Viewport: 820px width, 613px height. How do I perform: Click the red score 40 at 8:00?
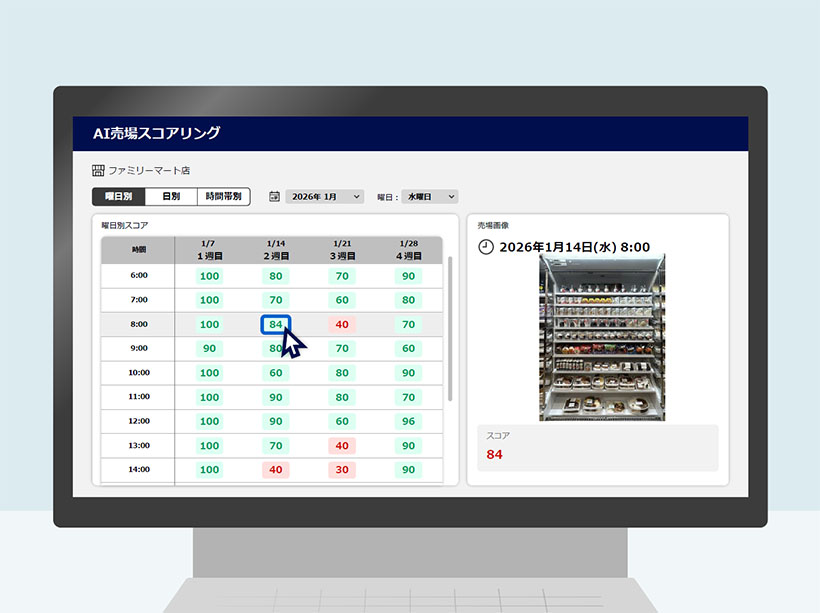click(x=341, y=324)
